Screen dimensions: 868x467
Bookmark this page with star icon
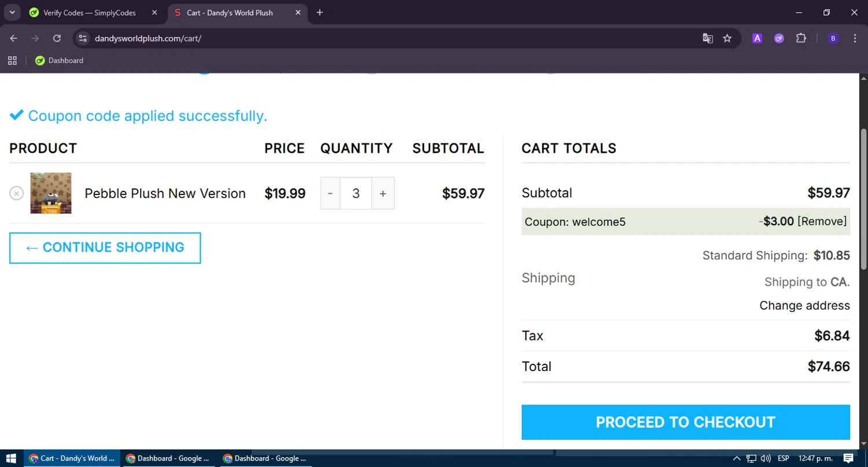(727, 38)
